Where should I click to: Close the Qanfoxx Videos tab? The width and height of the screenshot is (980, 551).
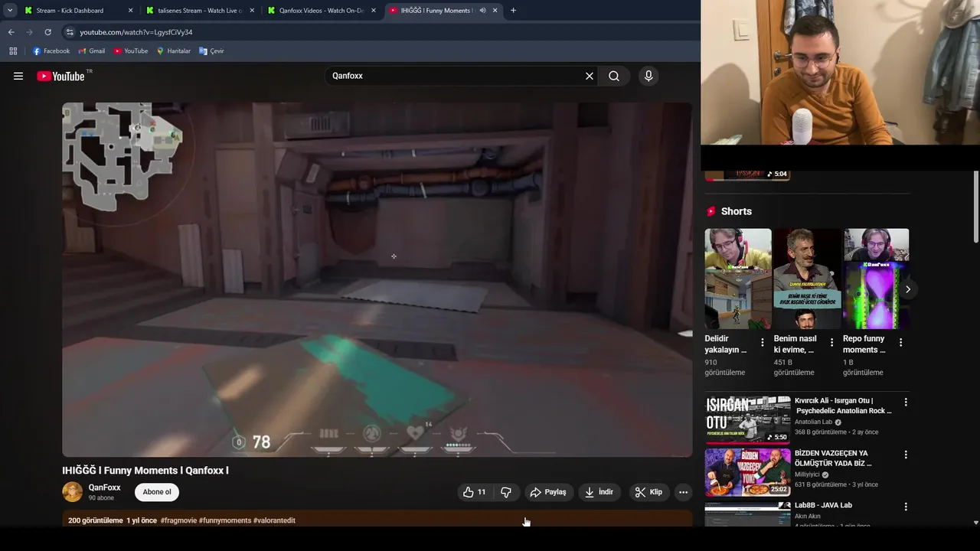[x=374, y=11]
